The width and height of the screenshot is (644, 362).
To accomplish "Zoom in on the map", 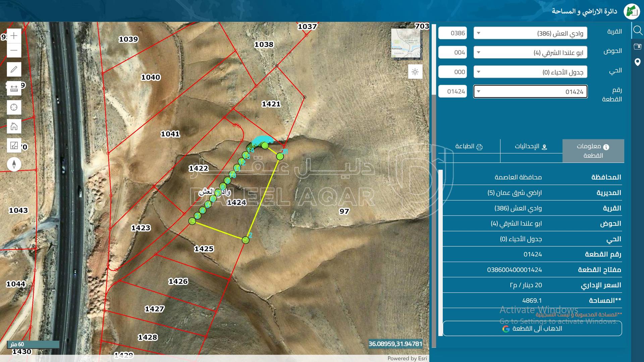I will 14,36.
